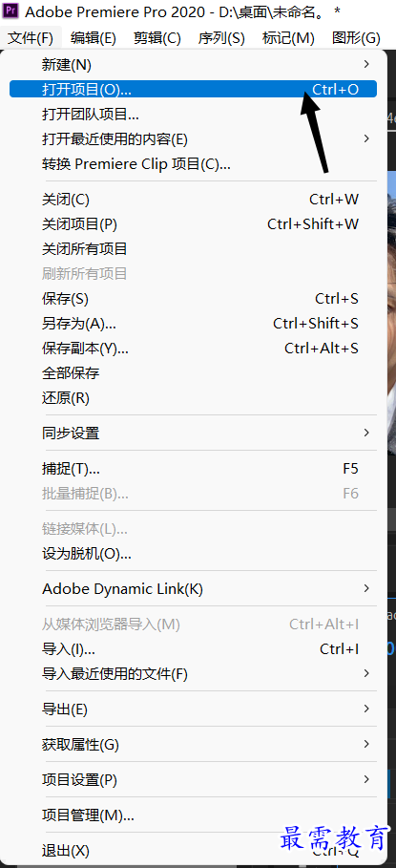This screenshot has width=396, height=868.
Task: Open the 图形(G) menu
Action: click(356, 38)
